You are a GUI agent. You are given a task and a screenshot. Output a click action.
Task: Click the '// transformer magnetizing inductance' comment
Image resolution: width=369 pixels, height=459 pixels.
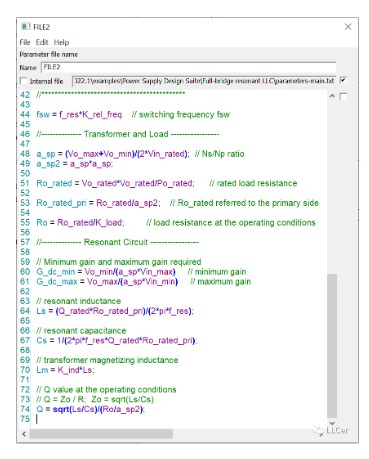tap(107, 360)
